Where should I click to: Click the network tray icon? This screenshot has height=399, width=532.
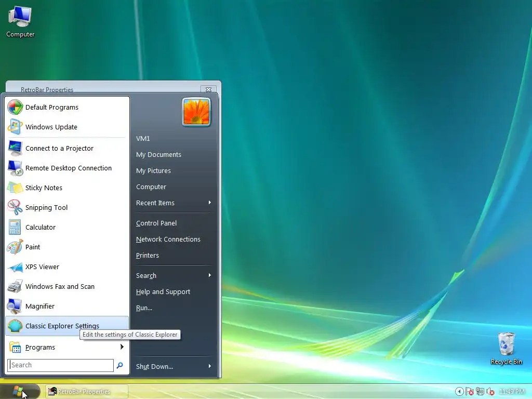click(x=480, y=392)
